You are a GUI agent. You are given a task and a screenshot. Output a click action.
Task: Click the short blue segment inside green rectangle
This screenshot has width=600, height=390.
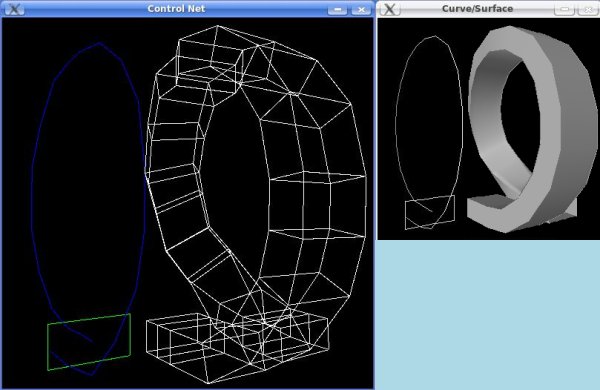click(78, 333)
